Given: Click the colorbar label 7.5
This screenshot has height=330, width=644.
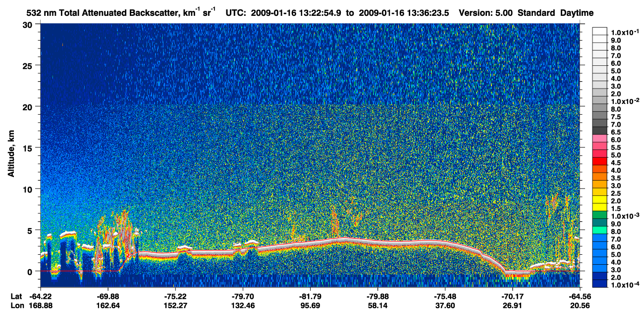Looking at the screenshot, I should click(x=616, y=116).
